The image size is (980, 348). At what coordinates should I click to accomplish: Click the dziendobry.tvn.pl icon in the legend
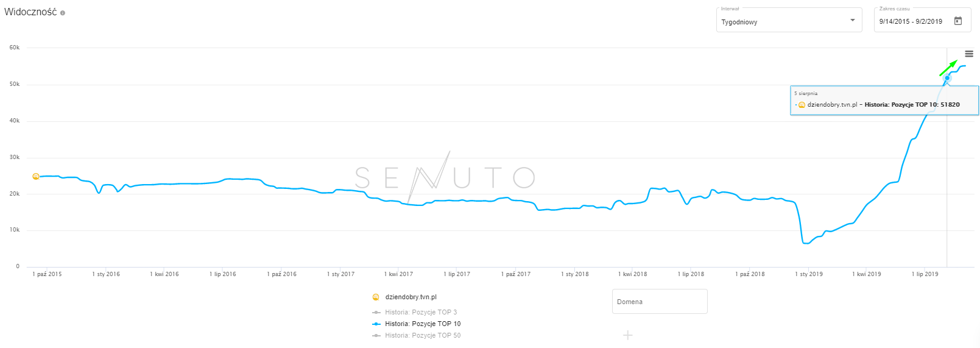point(376,297)
